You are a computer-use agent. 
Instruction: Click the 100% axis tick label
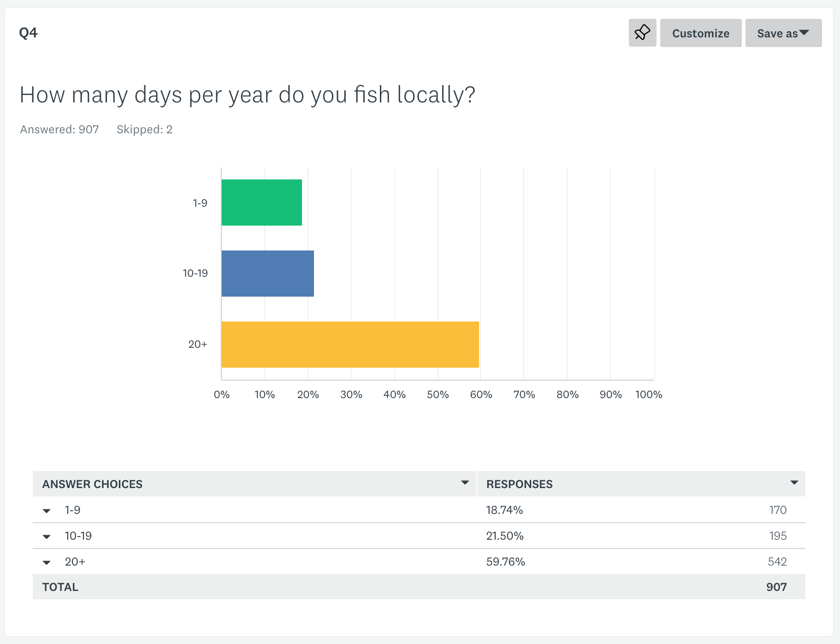649,394
